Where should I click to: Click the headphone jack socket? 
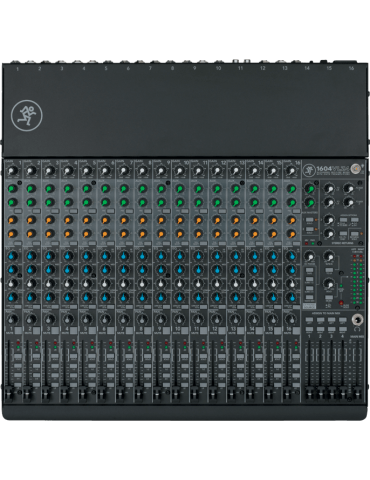(357, 320)
